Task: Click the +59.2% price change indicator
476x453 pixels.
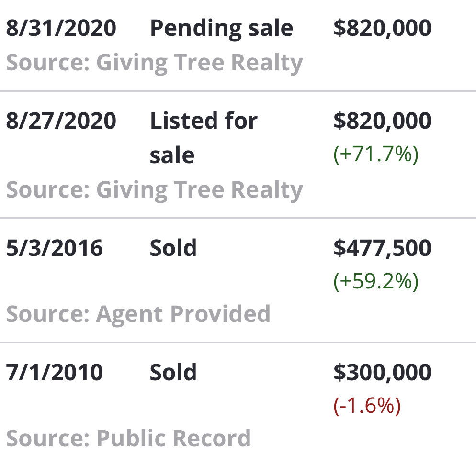Action: [376, 282]
